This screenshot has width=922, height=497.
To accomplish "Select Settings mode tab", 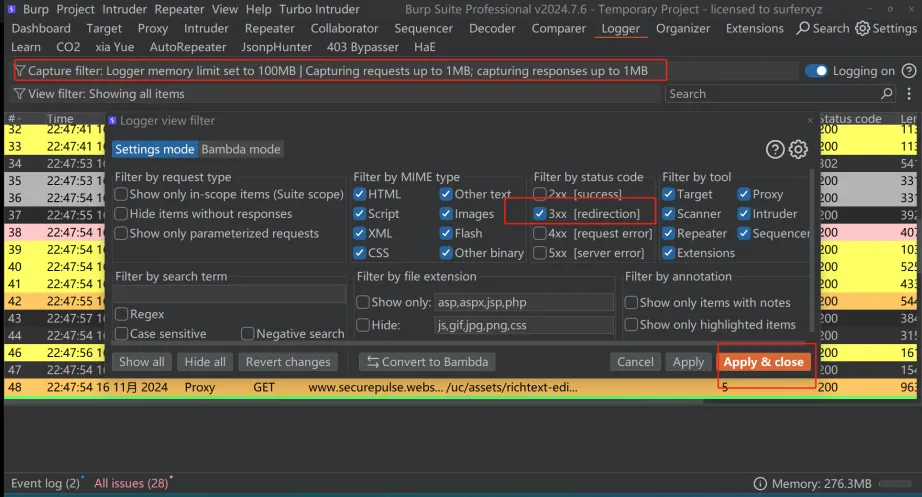I will (x=155, y=149).
